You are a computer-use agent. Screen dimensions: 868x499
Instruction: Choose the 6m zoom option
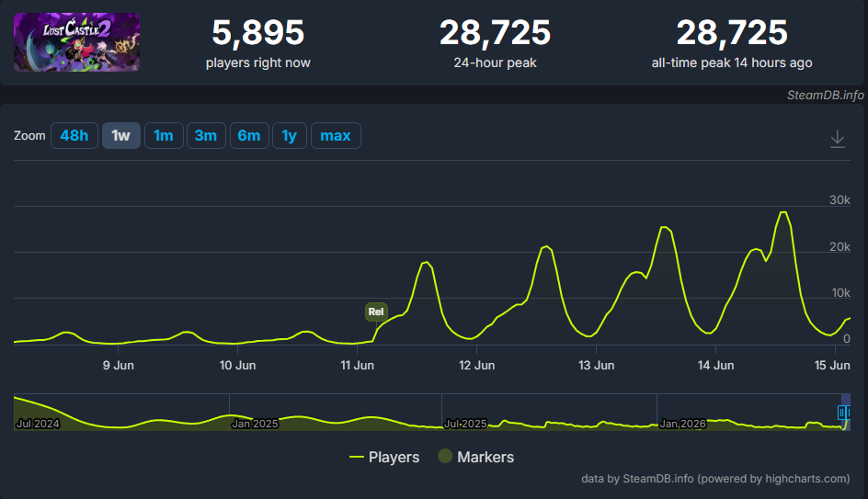pos(249,135)
